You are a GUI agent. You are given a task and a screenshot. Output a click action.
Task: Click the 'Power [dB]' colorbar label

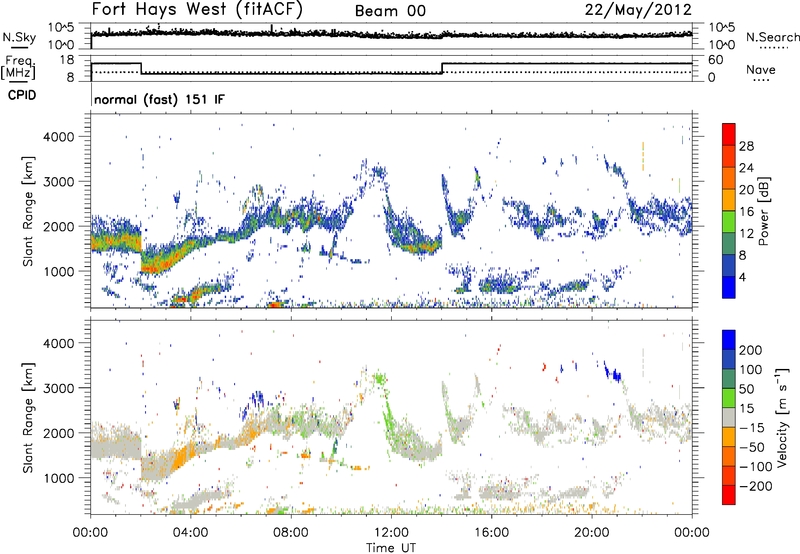point(764,211)
